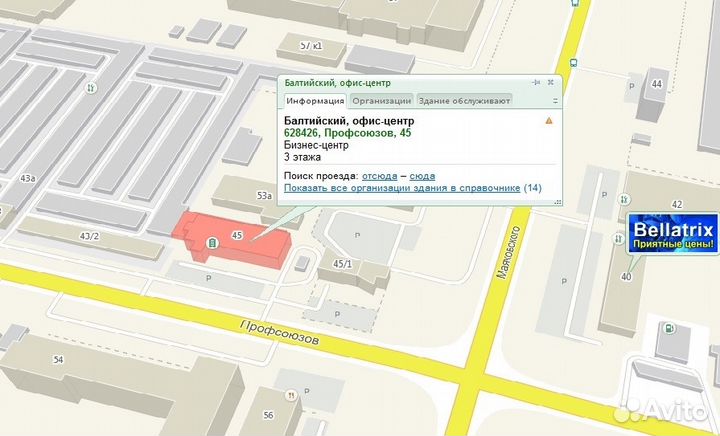
Task: Click the restaurant icon near building 56
Action: [x=291, y=395]
